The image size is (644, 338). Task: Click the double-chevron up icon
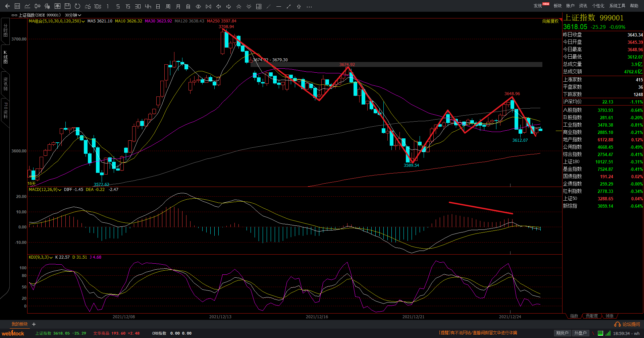(239, 6)
